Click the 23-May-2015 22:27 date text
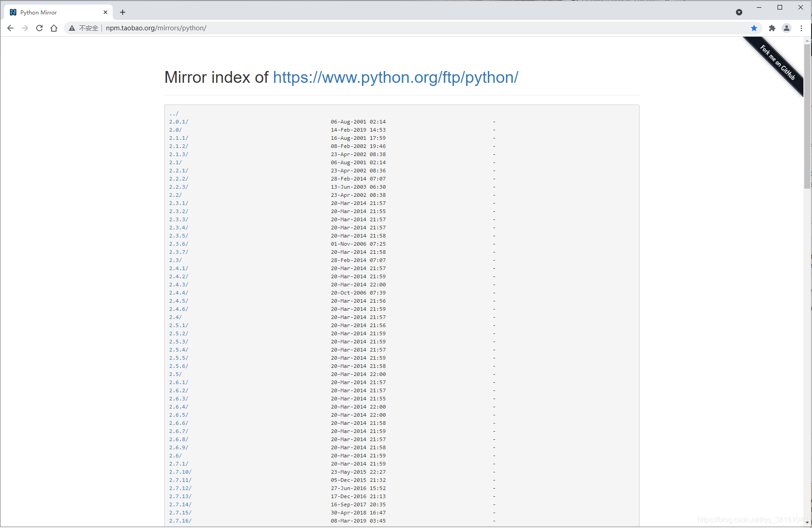 (358, 472)
